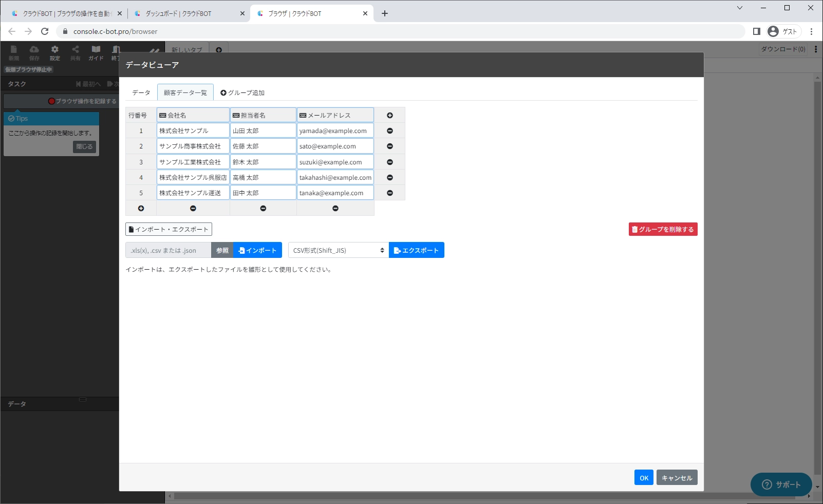
Task: Remove row 5 with its minus icon
Action: click(x=389, y=193)
